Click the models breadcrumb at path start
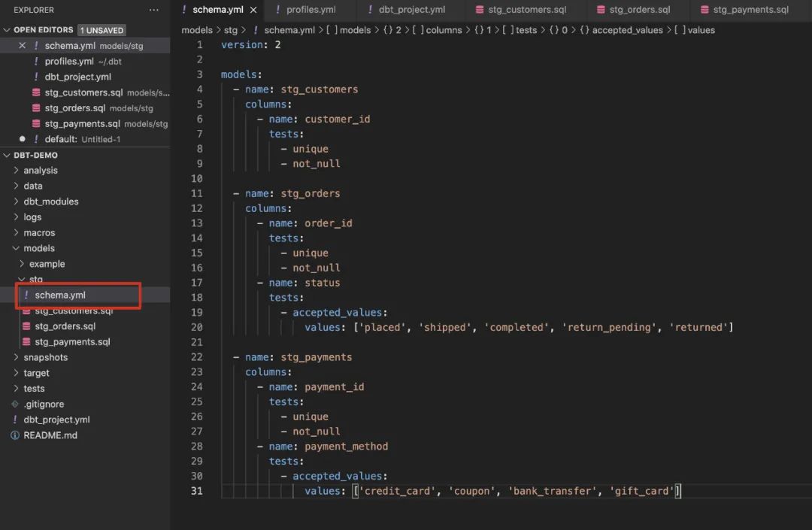 pyautogui.click(x=197, y=30)
